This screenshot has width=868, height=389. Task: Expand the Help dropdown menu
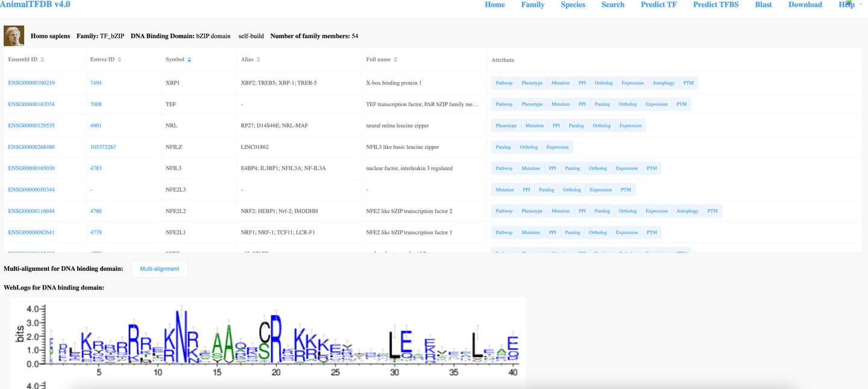pyautogui.click(x=850, y=5)
